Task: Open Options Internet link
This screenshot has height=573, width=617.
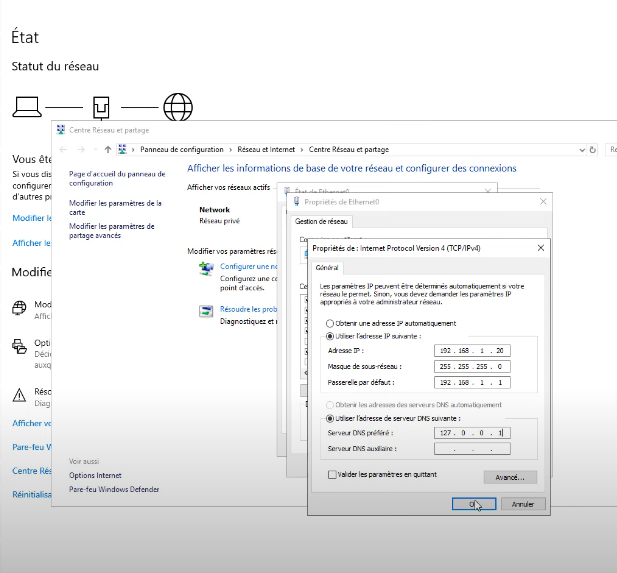Action: [95, 475]
